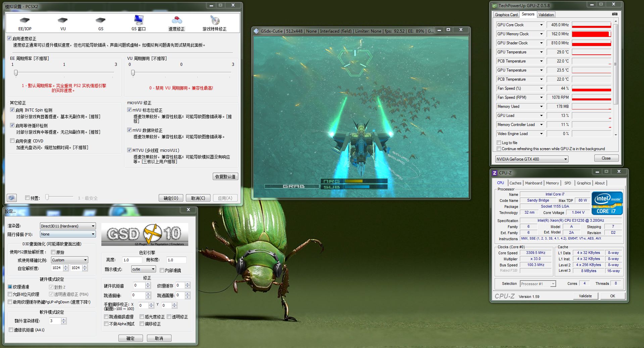Open the Mainboard tab in CPU-Z
The width and height of the screenshot is (644, 348).
pyautogui.click(x=534, y=183)
